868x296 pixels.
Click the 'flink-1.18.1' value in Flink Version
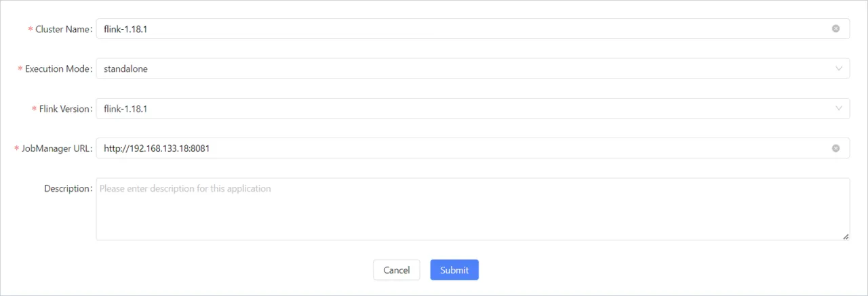(x=125, y=108)
